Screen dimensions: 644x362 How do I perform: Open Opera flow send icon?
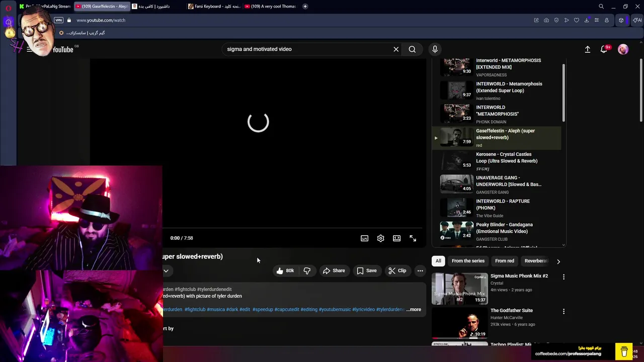tap(567, 20)
